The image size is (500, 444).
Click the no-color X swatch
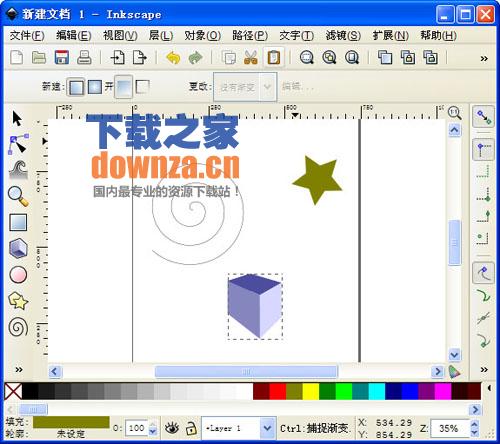point(13,391)
